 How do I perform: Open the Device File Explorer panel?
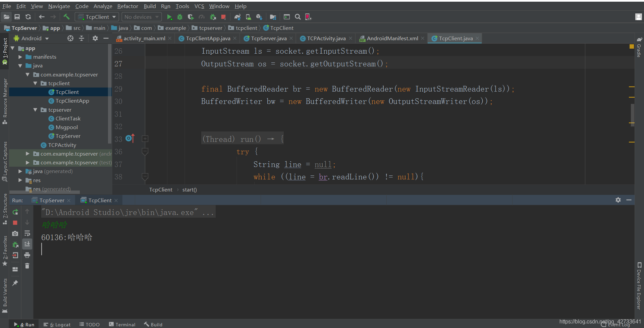point(639,286)
